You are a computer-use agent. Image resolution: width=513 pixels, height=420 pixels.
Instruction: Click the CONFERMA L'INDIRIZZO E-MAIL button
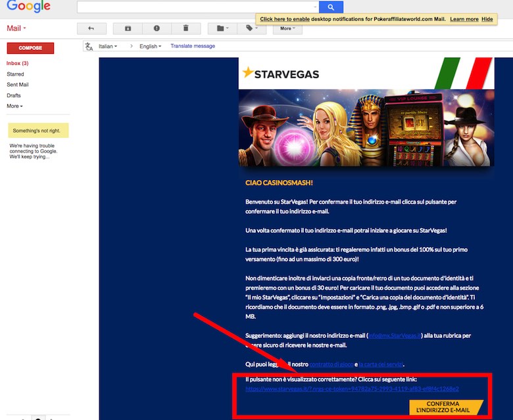447,407
